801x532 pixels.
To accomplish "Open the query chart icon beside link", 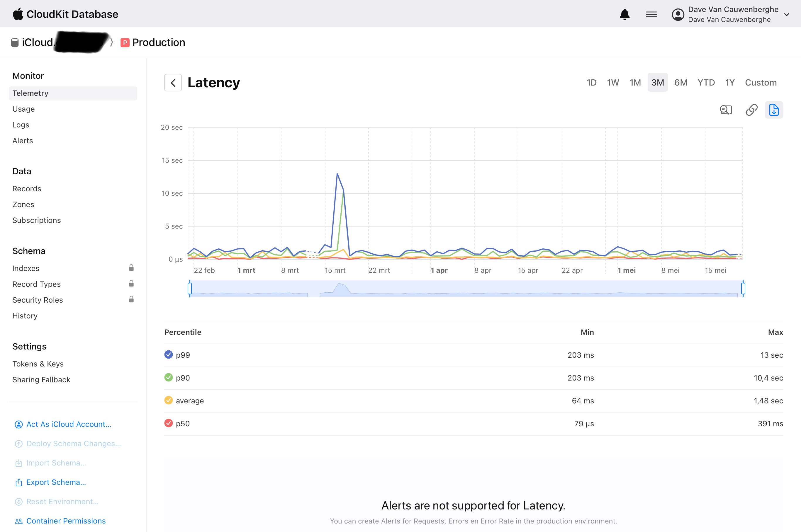I will pyautogui.click(x=726, y=110).
